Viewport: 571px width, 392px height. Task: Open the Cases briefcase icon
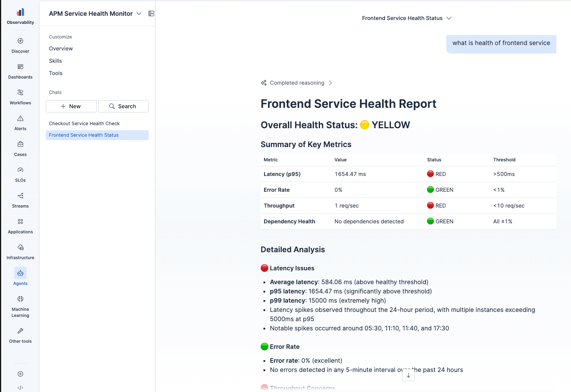point(20,144)
